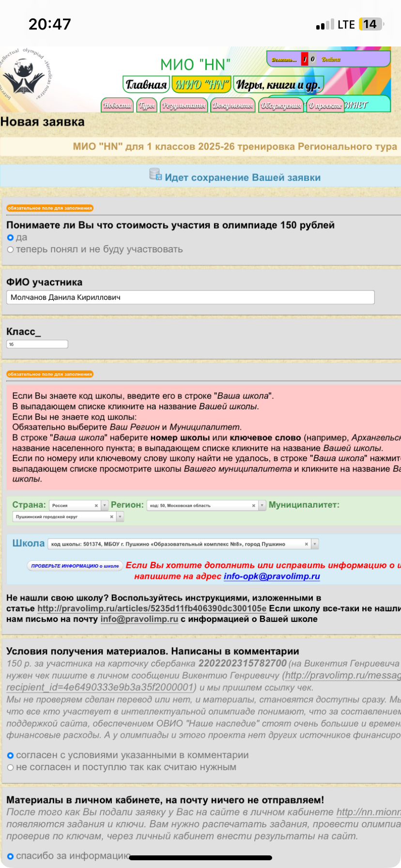Switch to the Документы tab

coord(233,105)
